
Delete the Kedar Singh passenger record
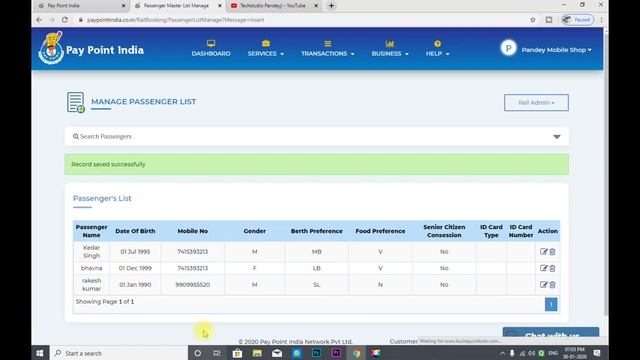552,252
